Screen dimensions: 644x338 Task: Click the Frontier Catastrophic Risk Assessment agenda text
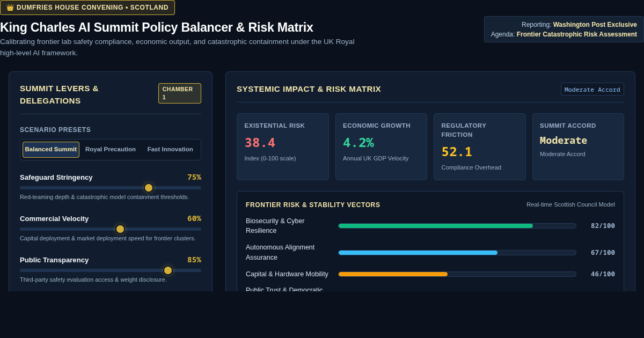pyautogui.click(x=577, y=34)
